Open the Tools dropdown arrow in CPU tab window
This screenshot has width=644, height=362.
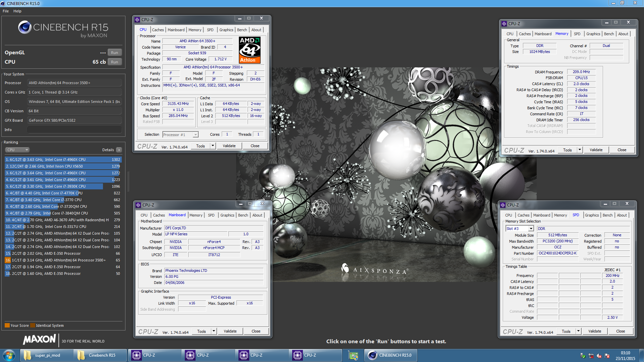(213, 146)
